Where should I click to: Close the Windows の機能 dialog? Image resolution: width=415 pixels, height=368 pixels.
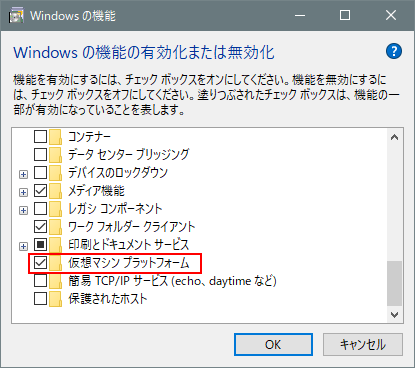(391, 15)
